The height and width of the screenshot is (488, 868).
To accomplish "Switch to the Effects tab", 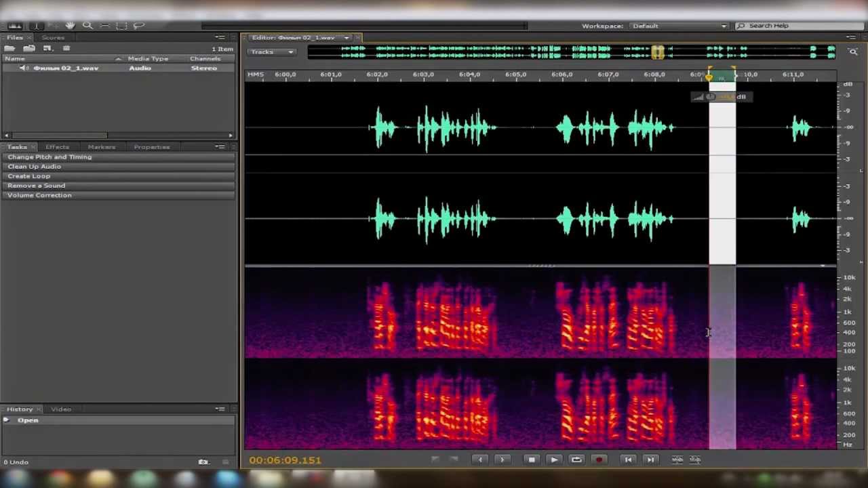I will point(57,147).
